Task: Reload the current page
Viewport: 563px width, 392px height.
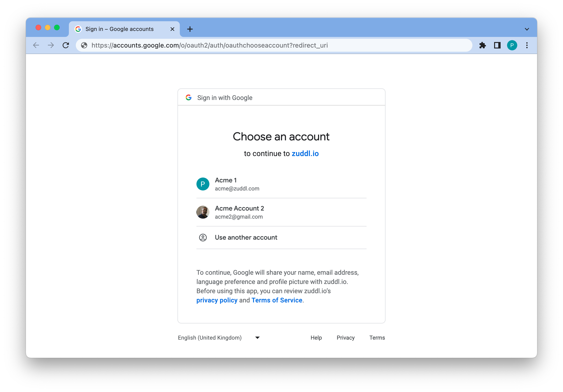Action: (x=66, y=45)
